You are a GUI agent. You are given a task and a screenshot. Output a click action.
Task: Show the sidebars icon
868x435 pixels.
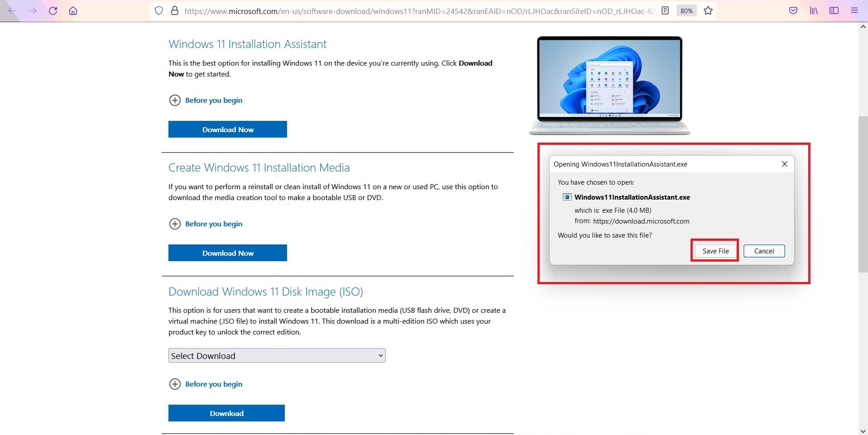click(x=834, y=10)
